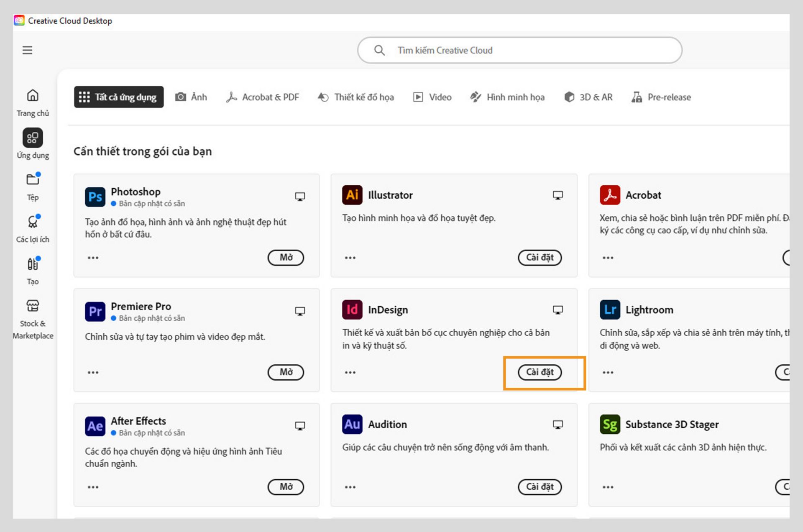Go to Trang chủ home icon

point(33,96)
